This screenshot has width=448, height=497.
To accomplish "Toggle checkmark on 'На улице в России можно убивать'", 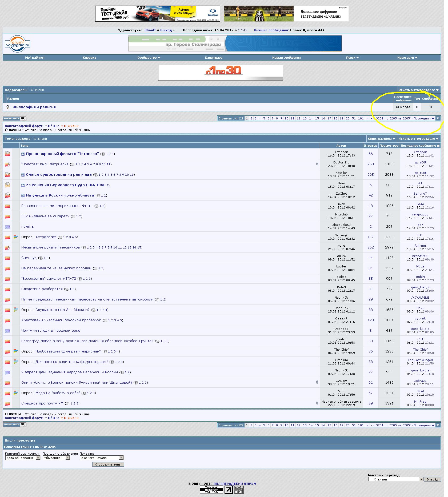I will [23, 196].
